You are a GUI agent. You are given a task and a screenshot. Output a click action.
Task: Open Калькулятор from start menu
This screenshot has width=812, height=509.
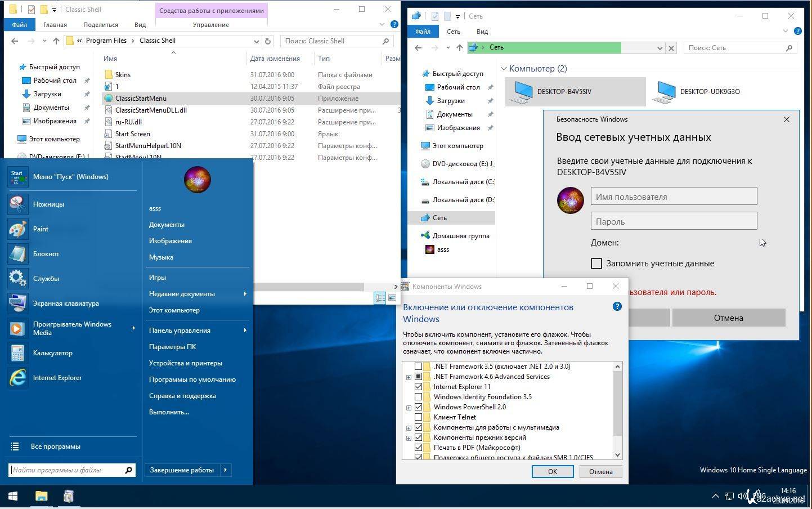click(x=52, y=353)
